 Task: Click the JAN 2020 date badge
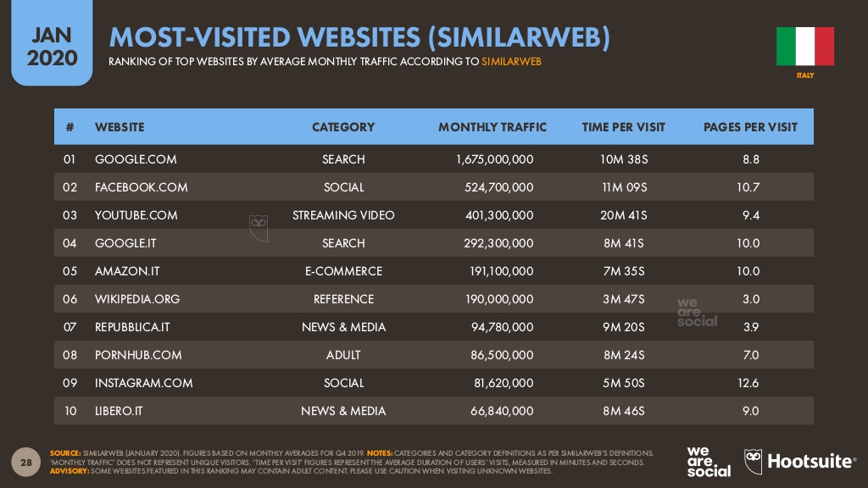(52, 43)
